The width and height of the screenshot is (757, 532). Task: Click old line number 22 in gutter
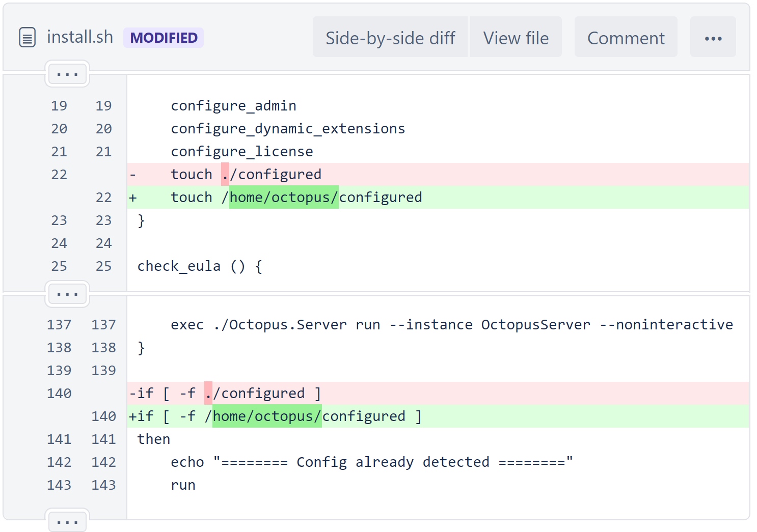[59, 175]
